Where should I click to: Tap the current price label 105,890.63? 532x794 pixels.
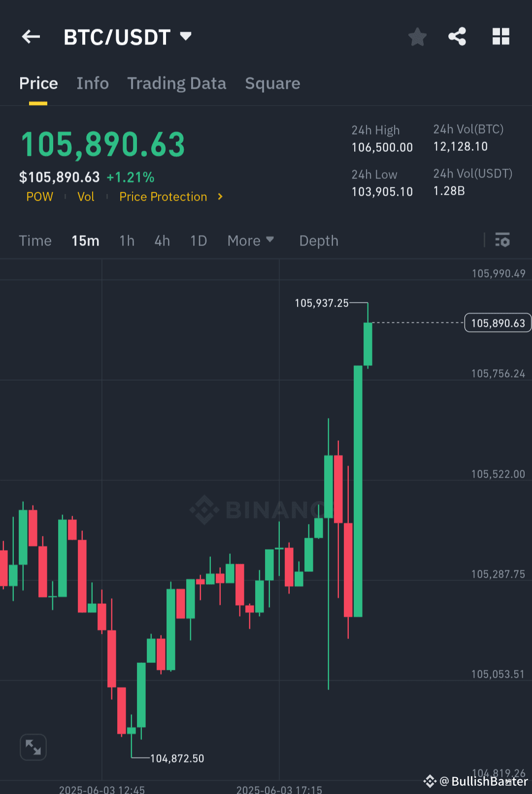tap(498, 323)
